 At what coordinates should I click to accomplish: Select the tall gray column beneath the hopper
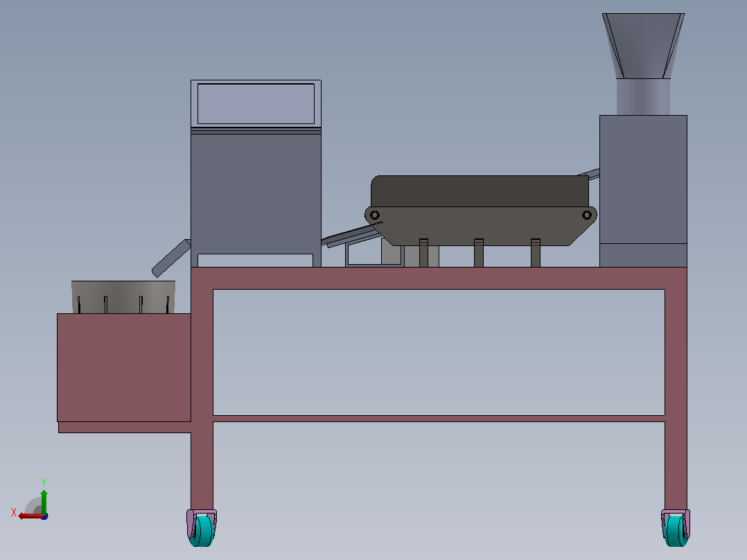(643, 191)
